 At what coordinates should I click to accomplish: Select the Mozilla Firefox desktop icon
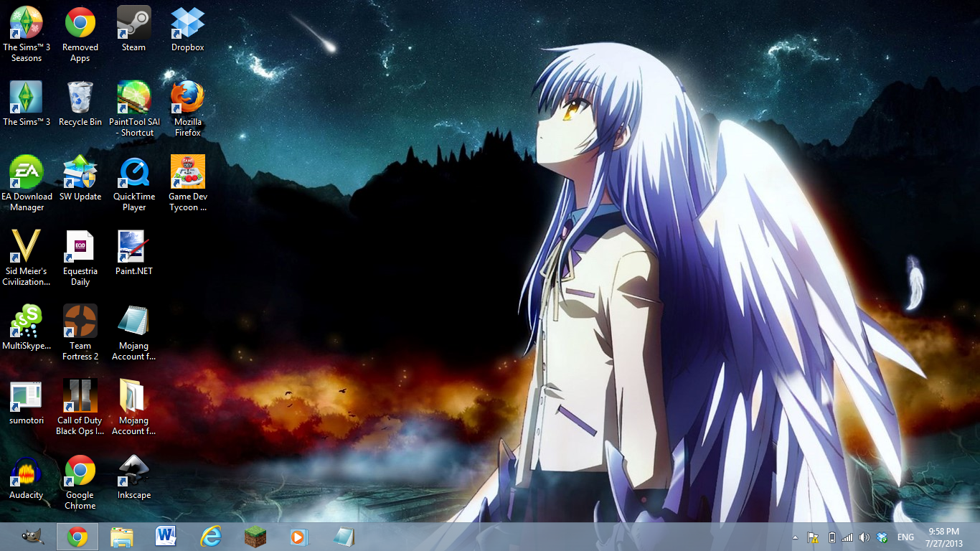[188, 108]
